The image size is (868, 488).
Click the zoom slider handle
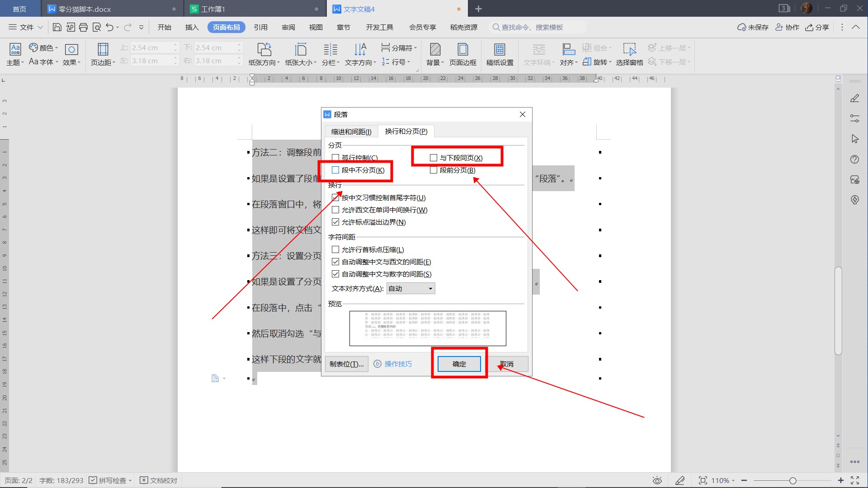pos(793,481)
